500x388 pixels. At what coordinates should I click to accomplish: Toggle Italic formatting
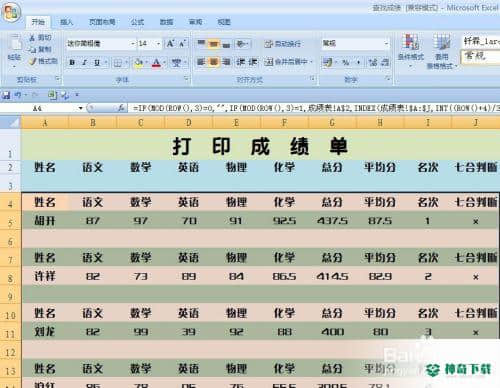point(84,63)
